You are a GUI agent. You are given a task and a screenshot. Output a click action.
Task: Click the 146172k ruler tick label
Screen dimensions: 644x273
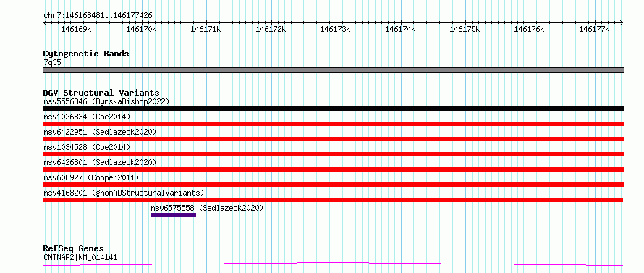(x=270, y=29)
